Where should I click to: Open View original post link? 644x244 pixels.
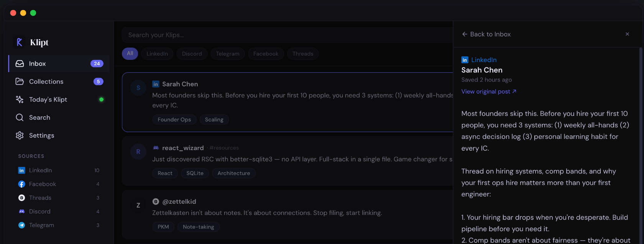click(x=489, y=92)
